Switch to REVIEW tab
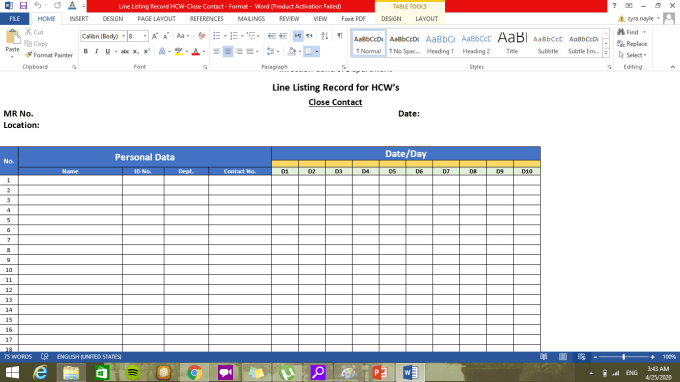The width and height of the screenshot is (680, 382). 289,19
